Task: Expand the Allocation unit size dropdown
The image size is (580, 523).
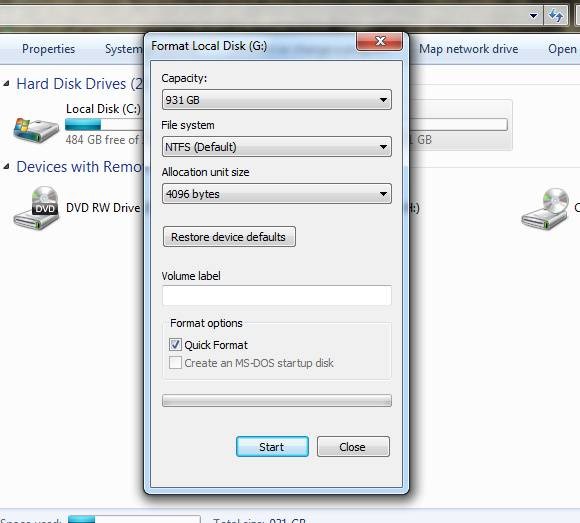Action: tap(276, 193)
